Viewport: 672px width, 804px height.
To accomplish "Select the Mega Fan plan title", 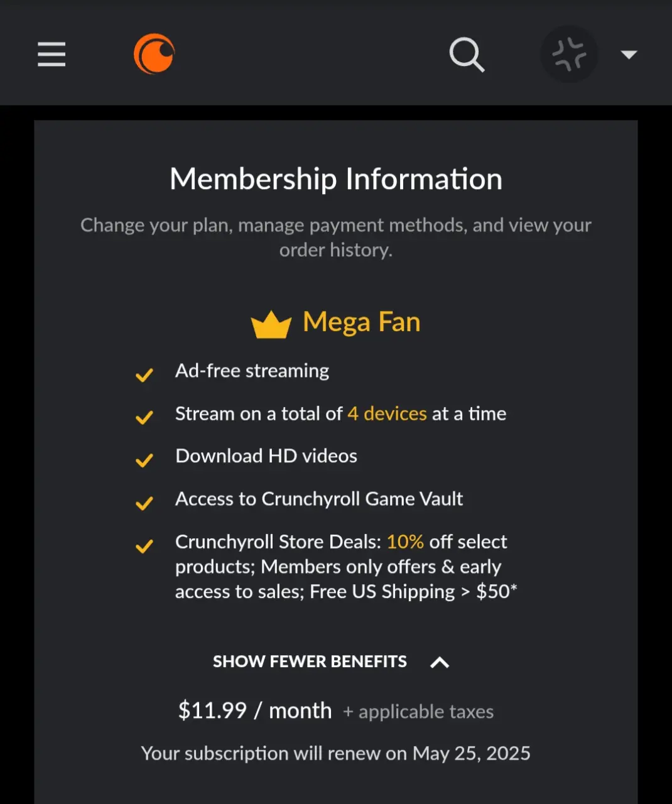I will 361,322.
